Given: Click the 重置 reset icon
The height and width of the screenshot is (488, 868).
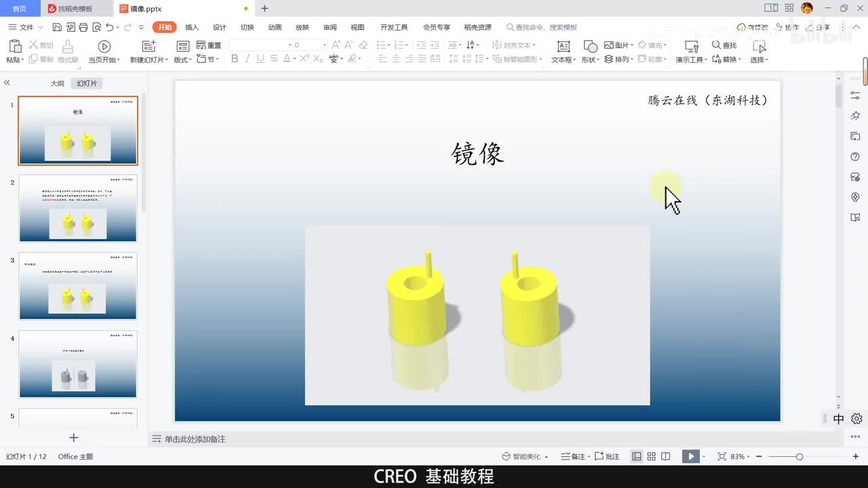Looking at the screenshot, I should click(201, 45).
